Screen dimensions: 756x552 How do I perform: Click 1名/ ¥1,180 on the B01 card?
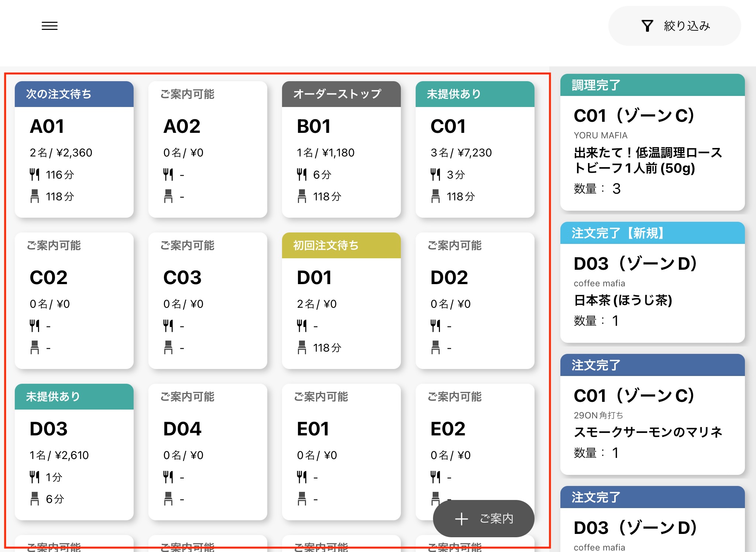point(326,153)
